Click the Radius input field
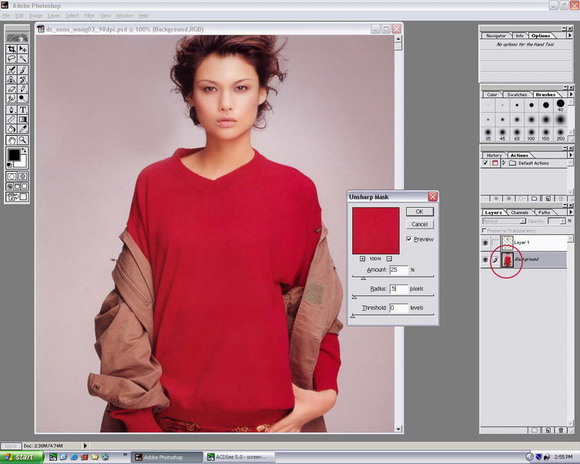580x464 pixels. 399,289
